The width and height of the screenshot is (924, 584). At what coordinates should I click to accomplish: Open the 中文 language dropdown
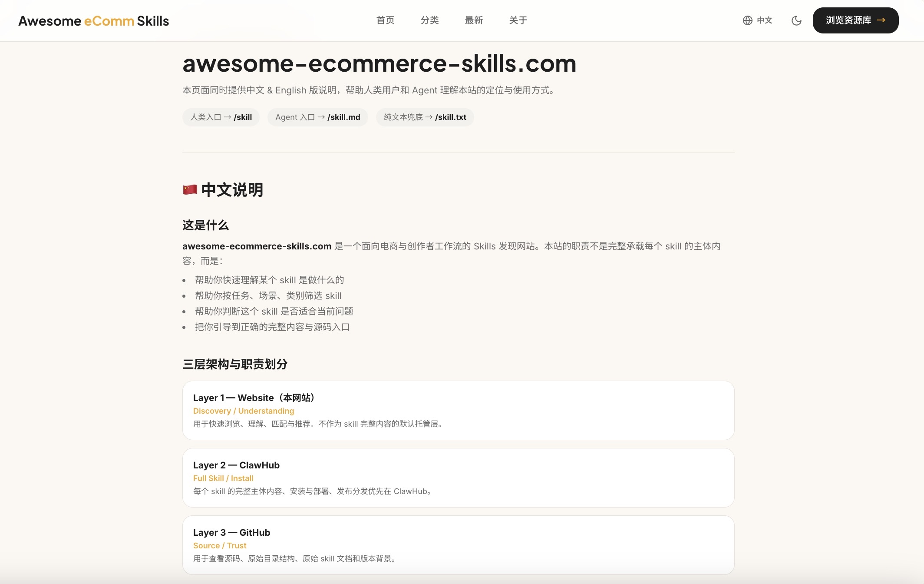(764, 20)
